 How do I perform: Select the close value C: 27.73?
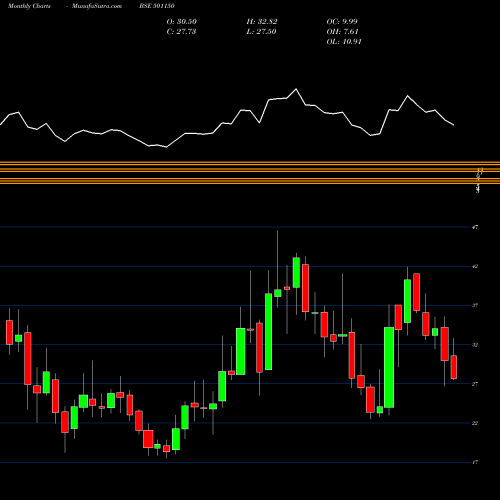[181, 32]
